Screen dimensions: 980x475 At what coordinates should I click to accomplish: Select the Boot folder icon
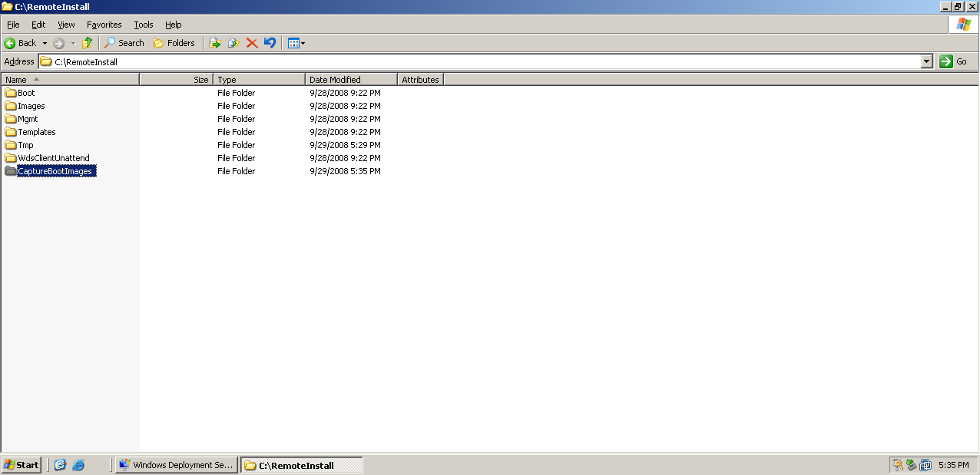coord(11,93)
